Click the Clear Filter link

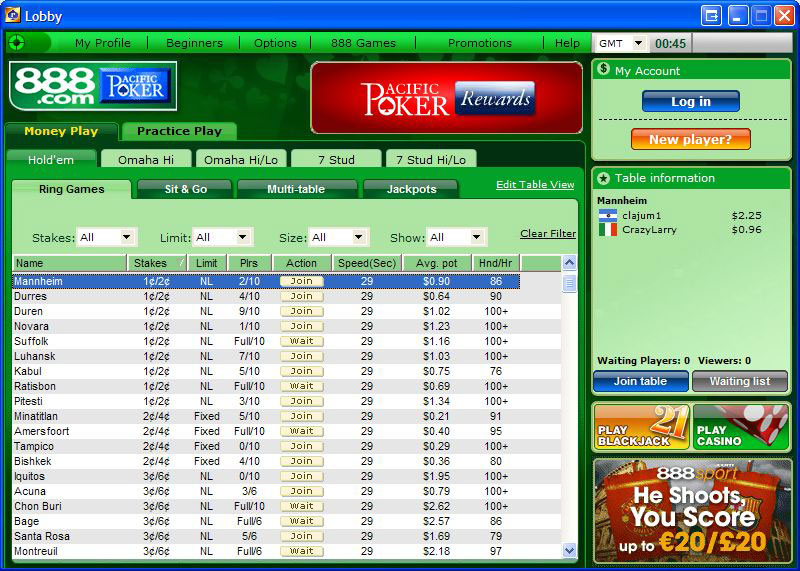[548, 234]
